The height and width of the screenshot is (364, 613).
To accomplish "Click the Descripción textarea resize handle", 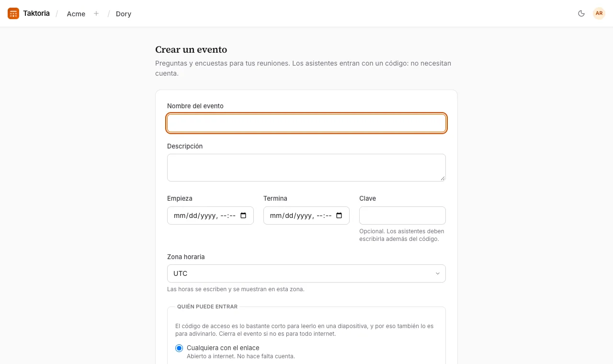I will click(x=443, y=178).
